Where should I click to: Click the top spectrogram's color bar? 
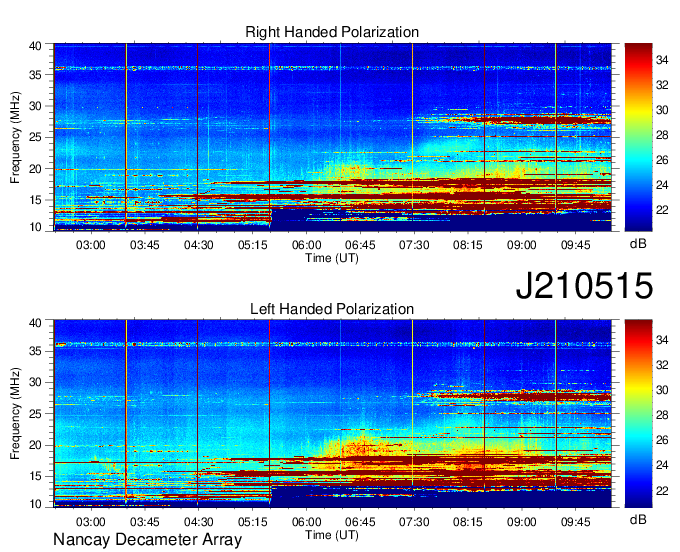tap(638, 137)
